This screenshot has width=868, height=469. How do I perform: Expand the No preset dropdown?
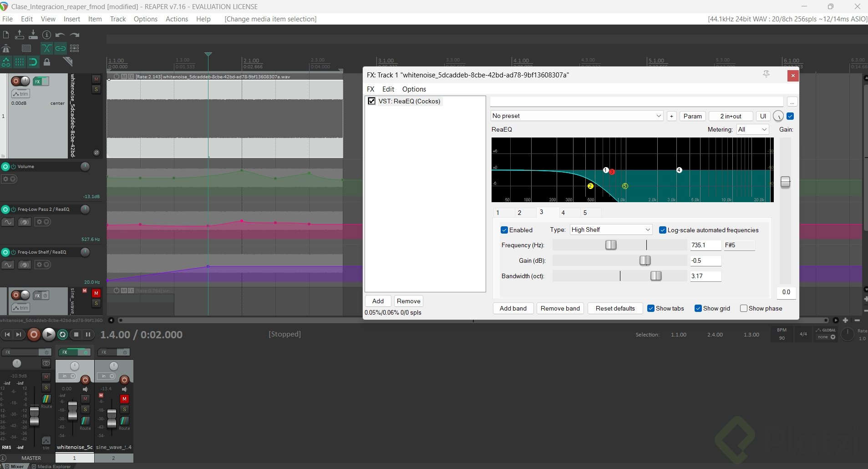click(x=577, y=116)
